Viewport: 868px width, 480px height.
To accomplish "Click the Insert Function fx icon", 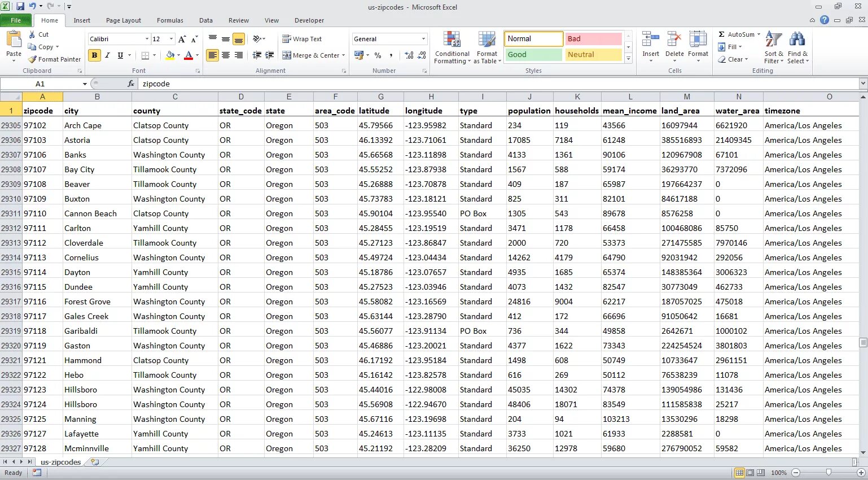I will (131, 84).
